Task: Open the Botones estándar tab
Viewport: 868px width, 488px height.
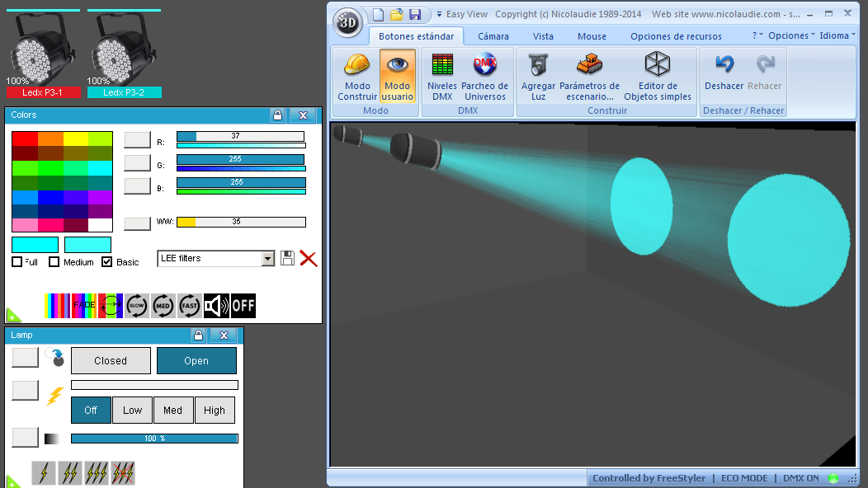Action: [417, 36]
